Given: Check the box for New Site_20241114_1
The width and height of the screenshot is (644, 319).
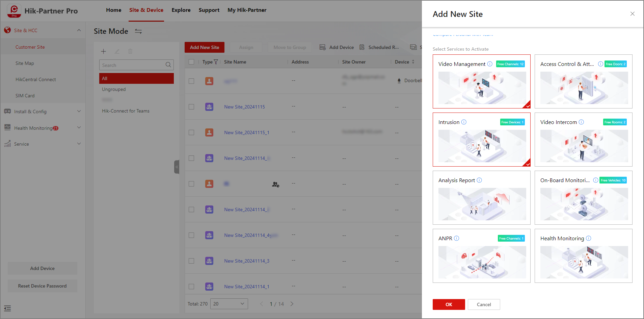Looking at the screenshot, I should pyautogui.click(x=191, y=287).
